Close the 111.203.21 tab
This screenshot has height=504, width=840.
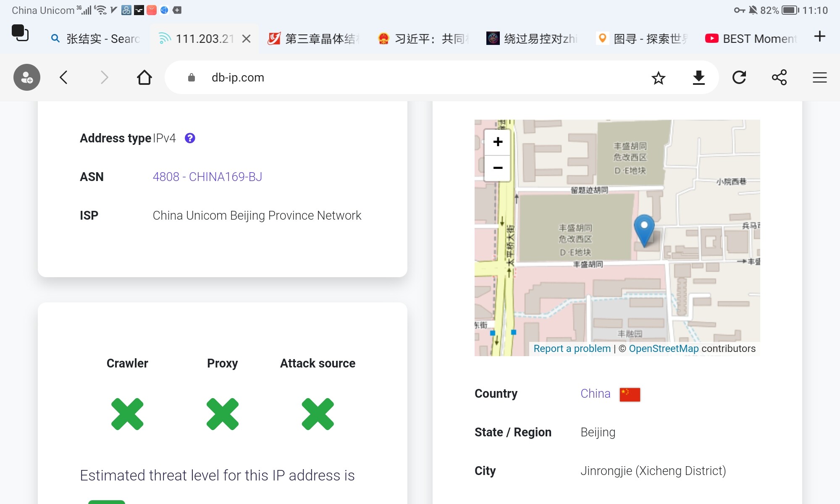pyautogui.click(x=247, y=39)
